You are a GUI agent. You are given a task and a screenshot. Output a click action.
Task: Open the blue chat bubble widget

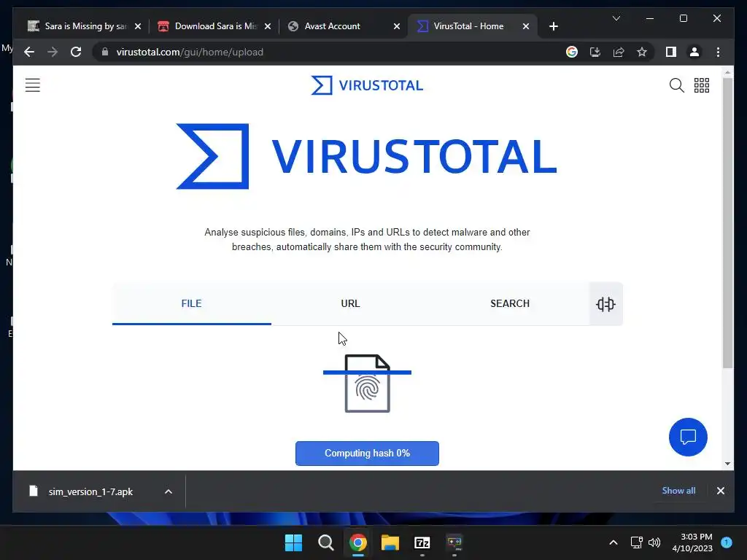click(688, 437)
